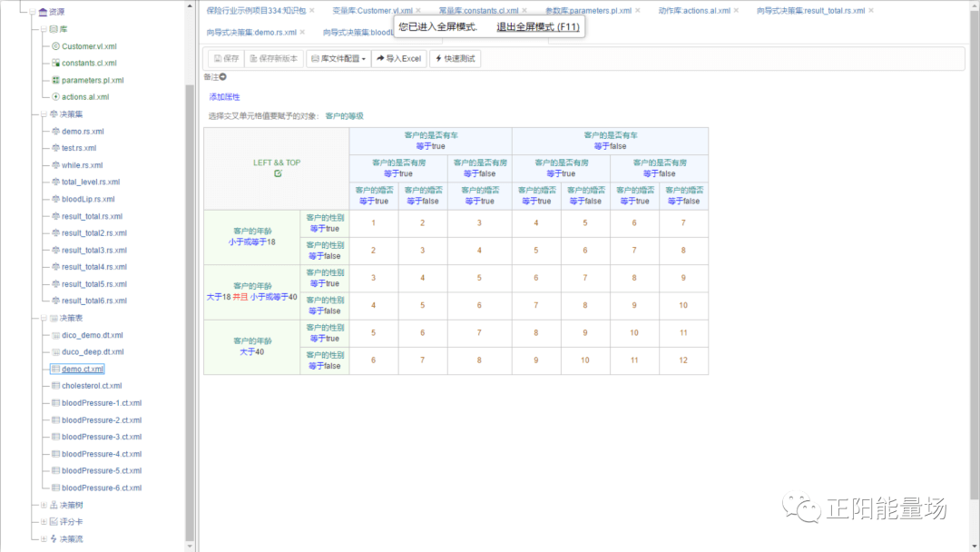Image resolution: width=980 pixels, height=552 pixels.
Task: Switch to the 保险行业示例项目334:知识包 tab
Action: 256,11
